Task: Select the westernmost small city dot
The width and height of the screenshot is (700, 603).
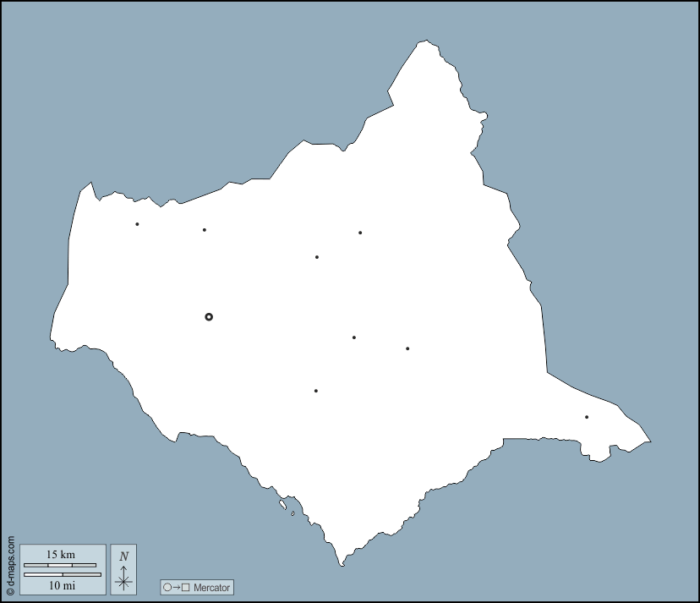Action: point(137,224)
